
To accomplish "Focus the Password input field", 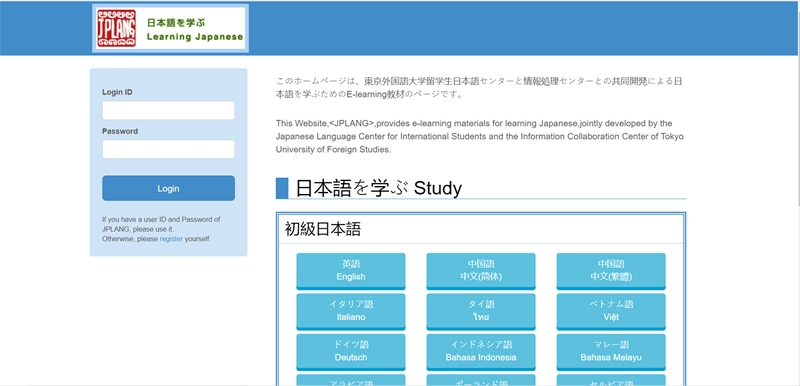I will pos(168,149).
